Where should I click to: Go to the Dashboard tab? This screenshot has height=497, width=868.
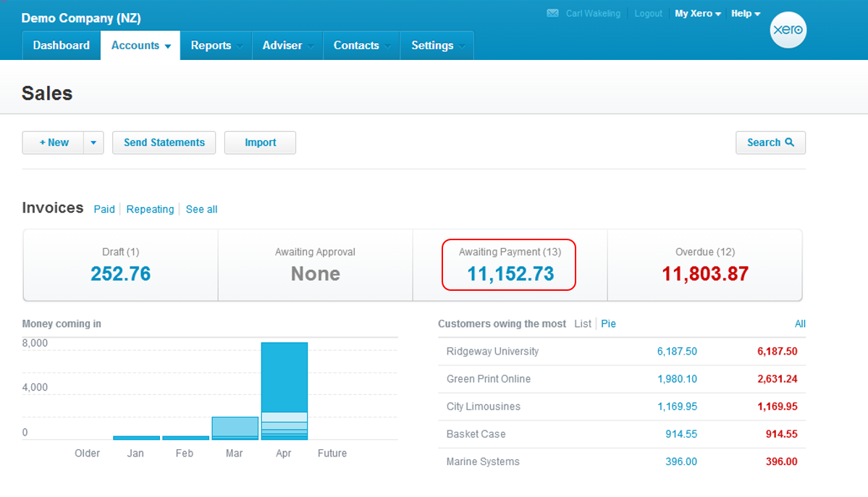62,46
